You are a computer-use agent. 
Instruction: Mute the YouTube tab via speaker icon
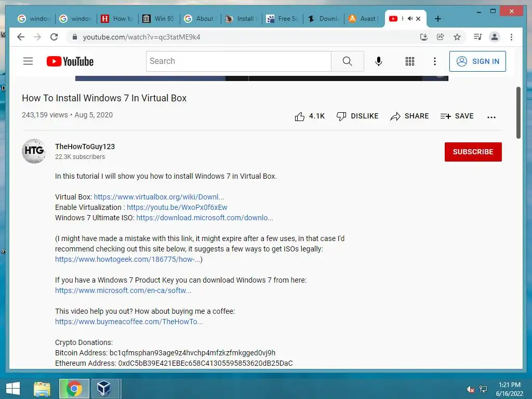pyautogui.click(x=410, y=19)
